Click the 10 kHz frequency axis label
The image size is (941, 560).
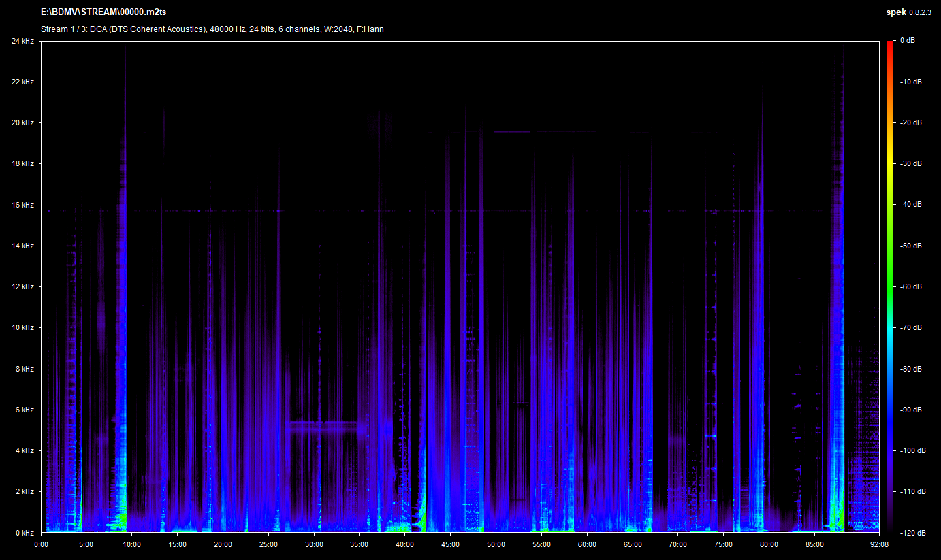point(22,327)
